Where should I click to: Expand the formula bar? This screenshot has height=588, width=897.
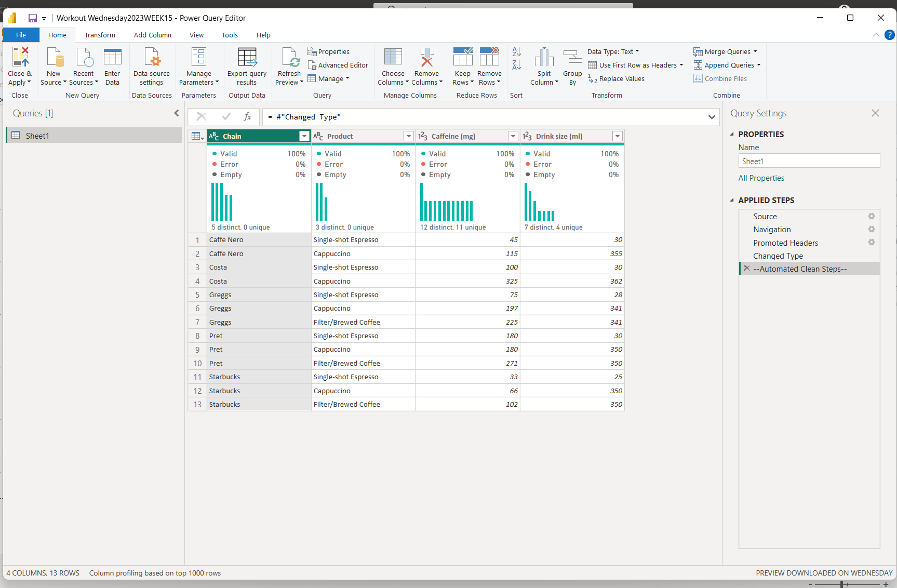click(x=712, y=117)
